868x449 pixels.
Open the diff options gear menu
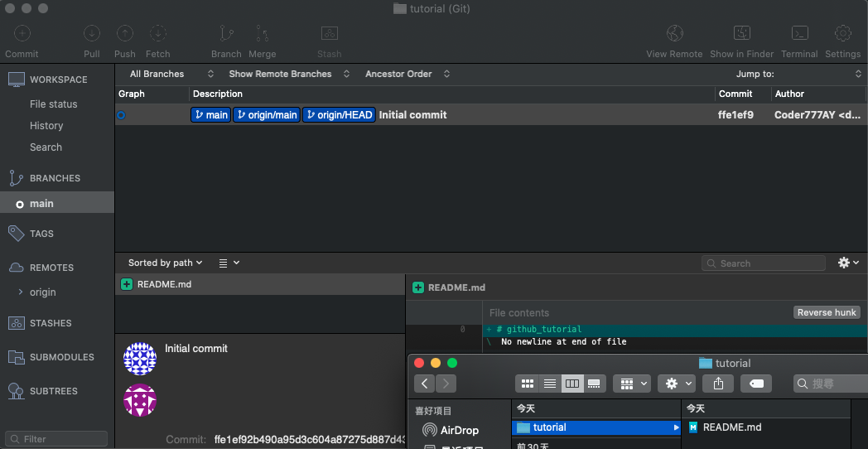[x=848, y=263]
